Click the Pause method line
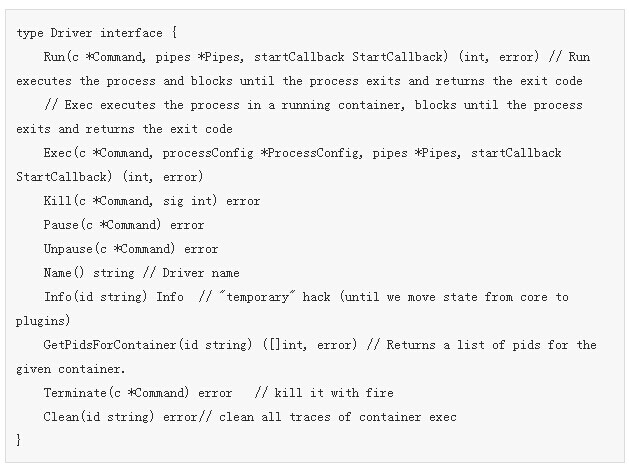629x465 pixels. pyautogui.click(x=124, y=225)
